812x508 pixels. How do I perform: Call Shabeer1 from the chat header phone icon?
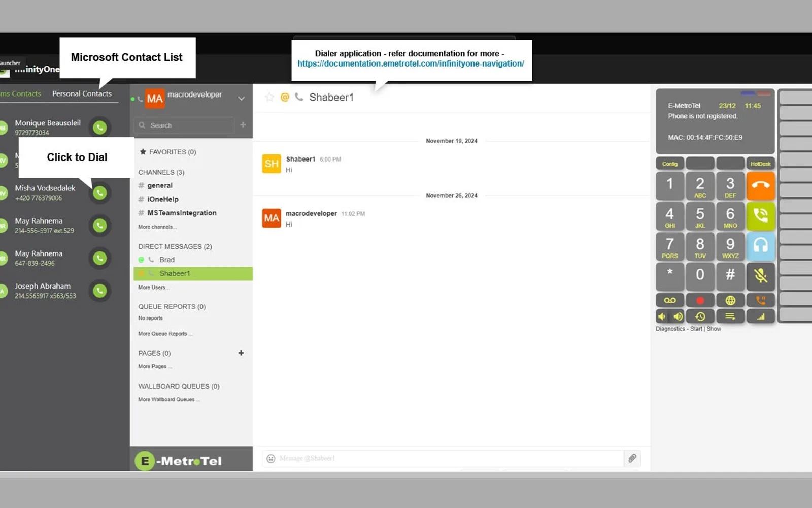(x=299, y=97)
